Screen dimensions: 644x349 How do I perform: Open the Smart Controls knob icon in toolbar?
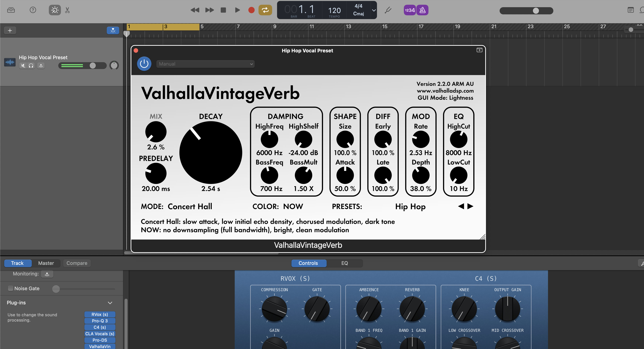click(x=55, y=10)
